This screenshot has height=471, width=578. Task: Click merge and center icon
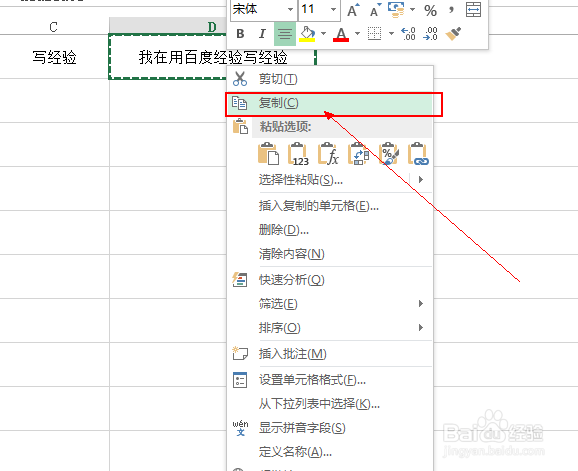click(473, 10)
